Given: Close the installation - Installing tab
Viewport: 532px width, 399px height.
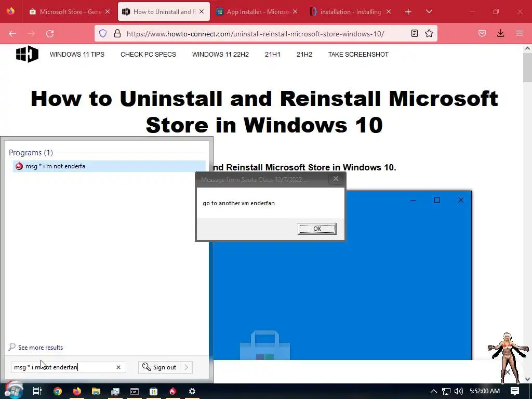Looking at the screenshot, I should (x=389, y=11).
